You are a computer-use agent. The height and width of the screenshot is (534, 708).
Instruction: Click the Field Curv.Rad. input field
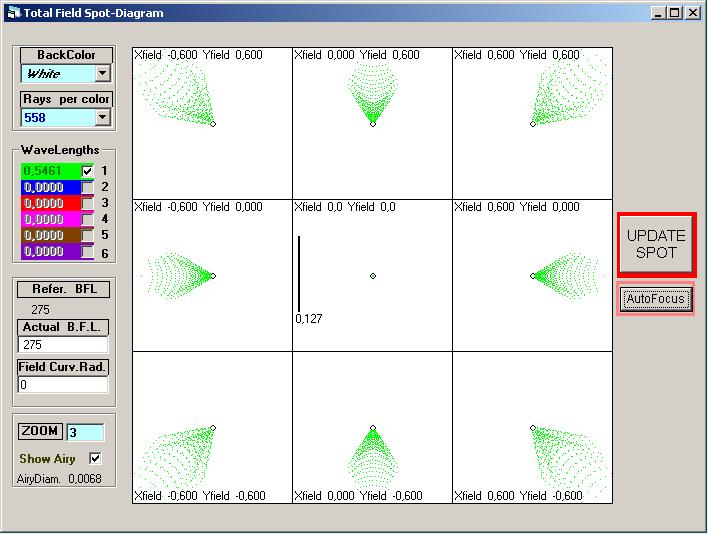click(x=63, y=384)
